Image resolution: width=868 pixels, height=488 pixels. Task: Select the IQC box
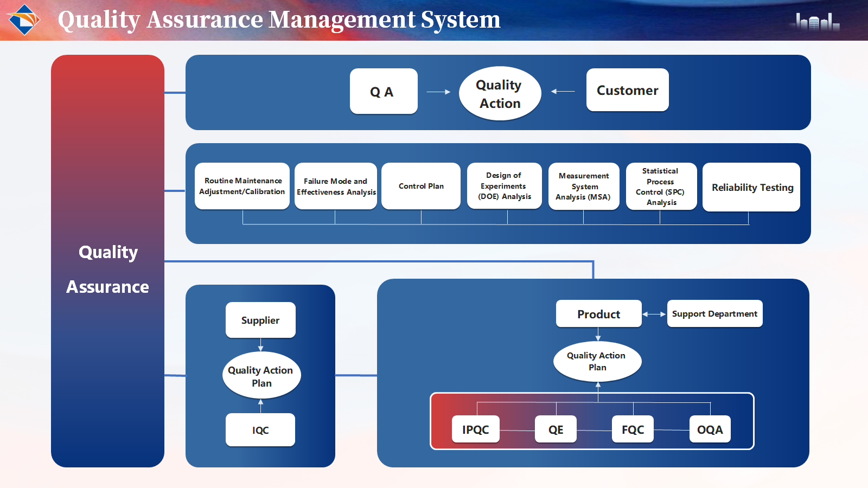260,430
